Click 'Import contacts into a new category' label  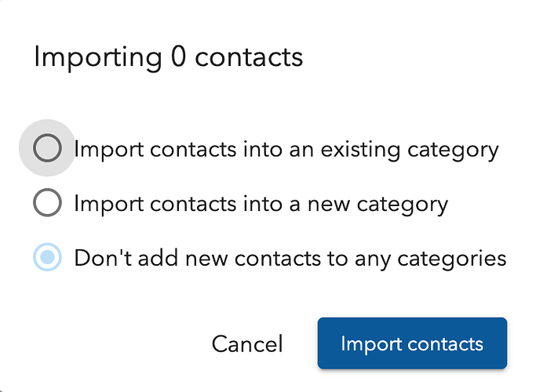[x=261, y=204]
